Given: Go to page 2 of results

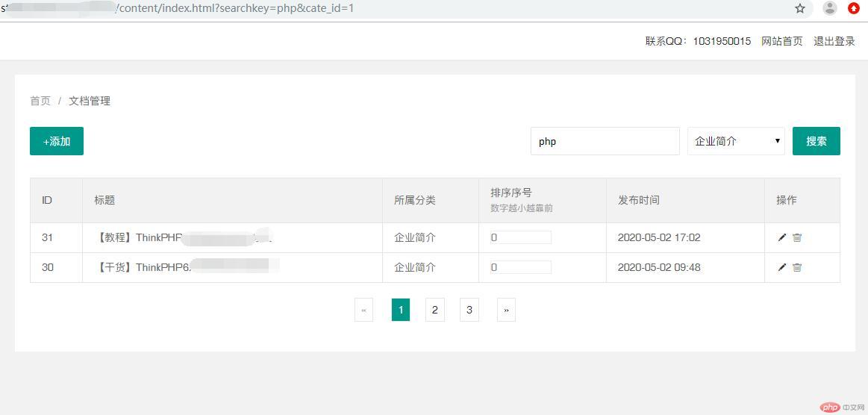Looking at the screenshot, I should (x=435, y=310).
